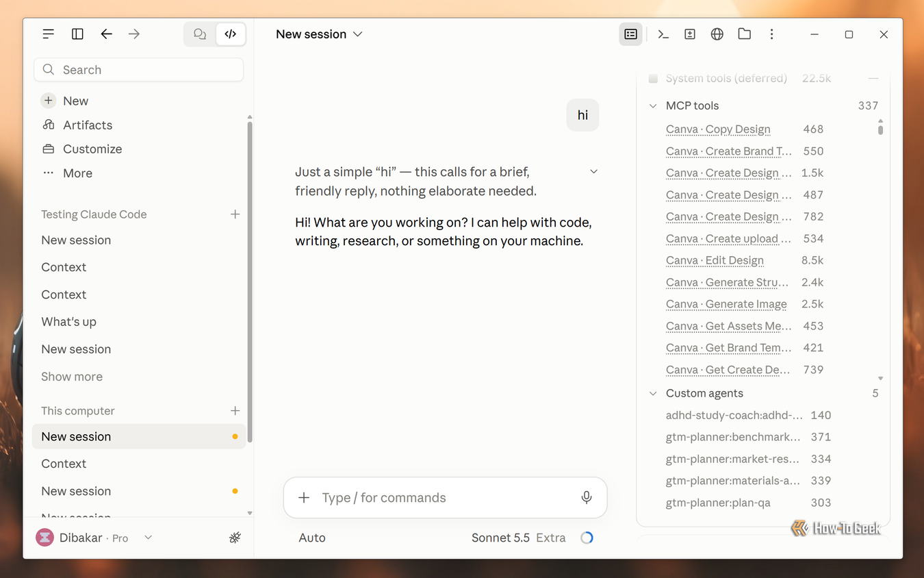Open the Canva · Copy Design tool link
Image resolution: width=924 pixels, height=578 pixels.
(718, 129)
